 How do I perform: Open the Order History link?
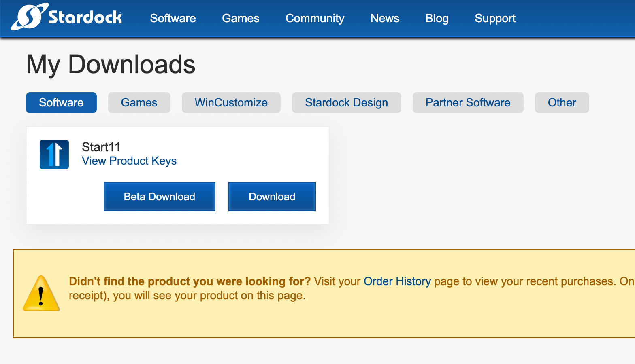click(x=397, y=281)
